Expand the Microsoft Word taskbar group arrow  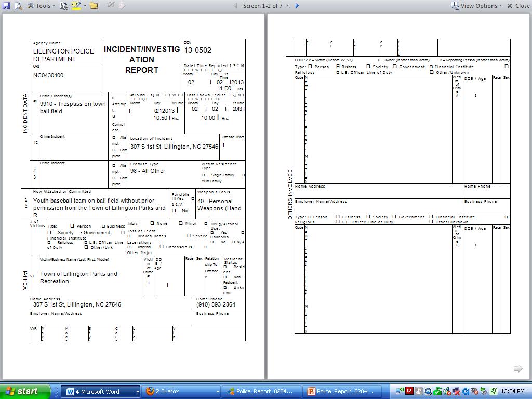pyautogui.click(x=138, y=392)
